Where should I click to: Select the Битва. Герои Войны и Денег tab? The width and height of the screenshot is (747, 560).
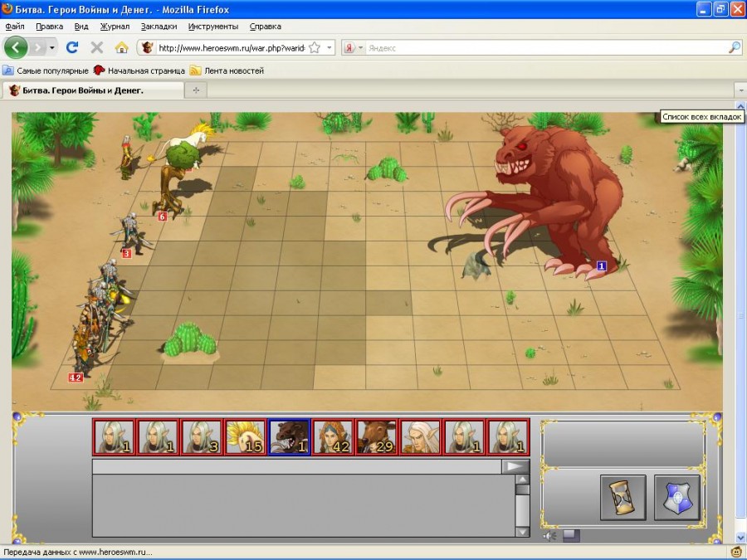(x=93, y=90)
